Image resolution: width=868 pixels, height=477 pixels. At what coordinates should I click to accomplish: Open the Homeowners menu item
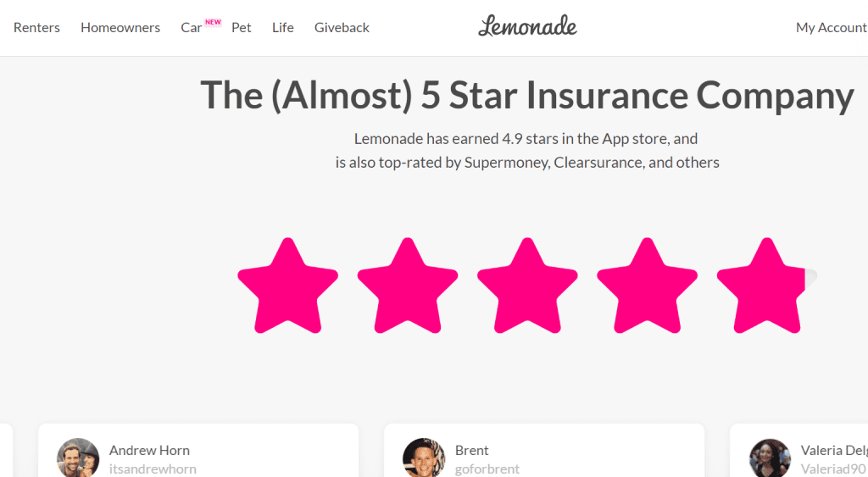120,27
